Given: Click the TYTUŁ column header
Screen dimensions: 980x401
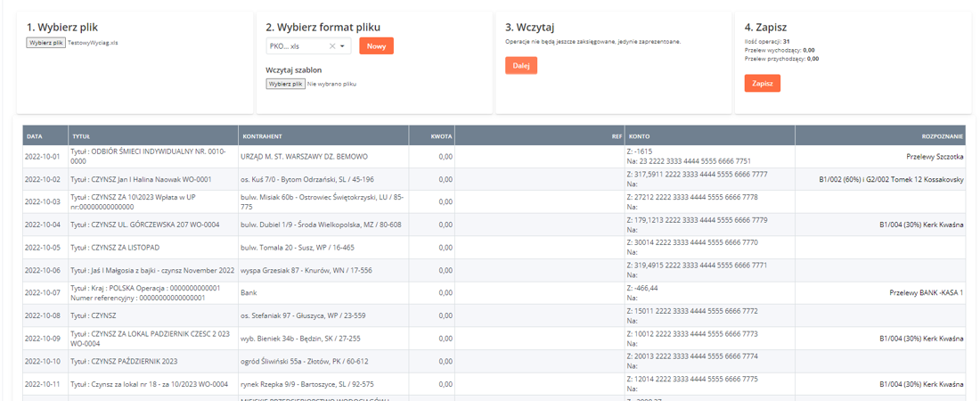Looking at the screenshot, I should tap(81, 136).
